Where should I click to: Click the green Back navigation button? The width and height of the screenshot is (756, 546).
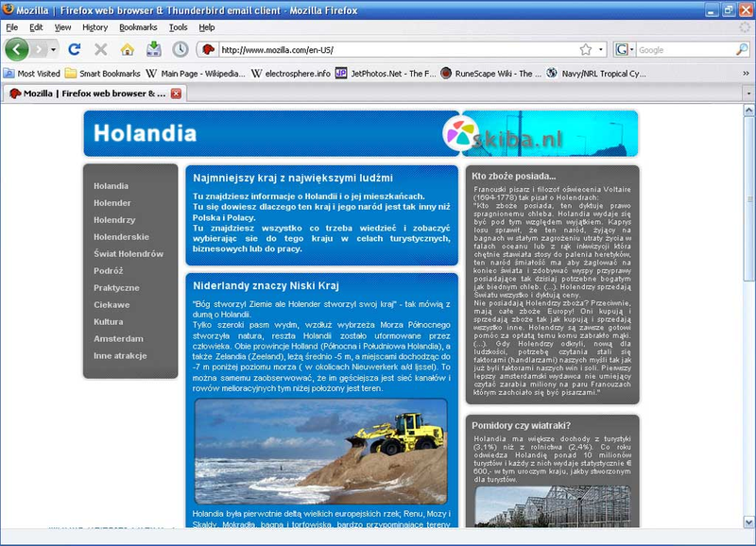[x=16, y=49]
